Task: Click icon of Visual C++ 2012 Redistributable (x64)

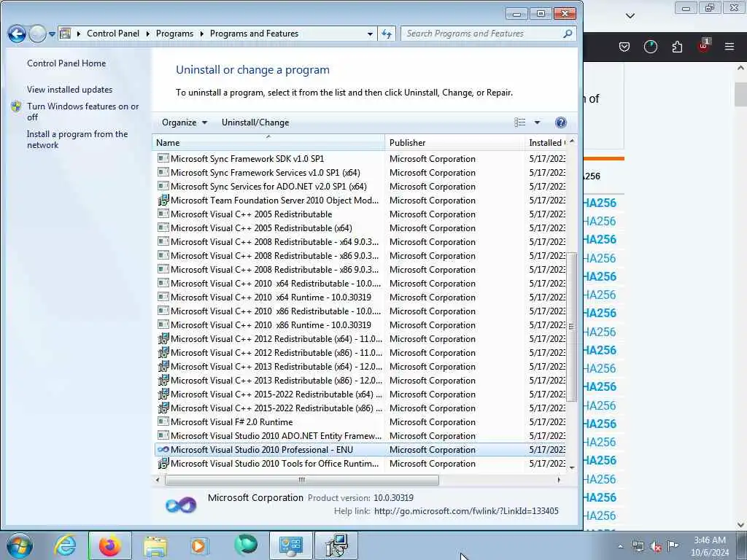Action: (163, 338)
